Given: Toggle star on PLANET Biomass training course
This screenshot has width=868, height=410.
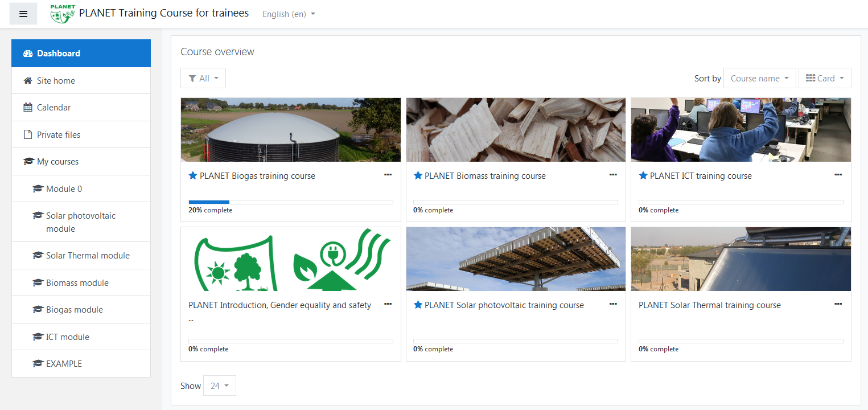Looking at the screenshot, I should (418, 176).
